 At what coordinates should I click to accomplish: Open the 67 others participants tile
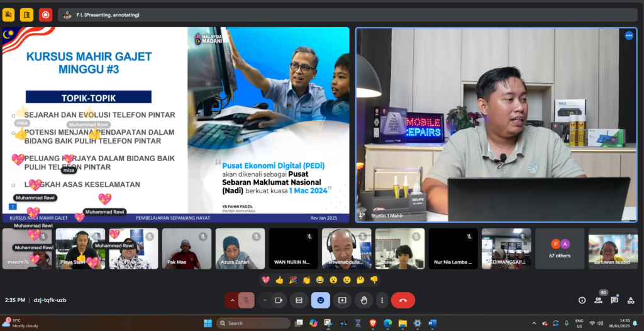560,249
